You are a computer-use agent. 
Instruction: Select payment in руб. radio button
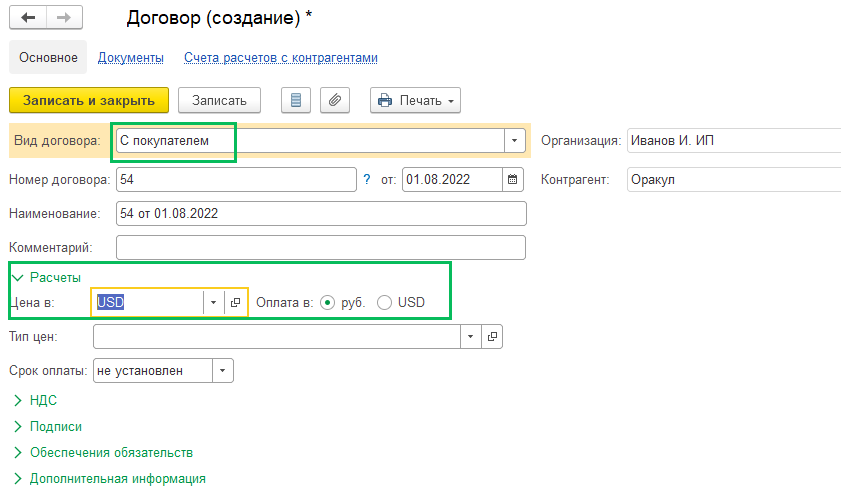tap(327, 302)
